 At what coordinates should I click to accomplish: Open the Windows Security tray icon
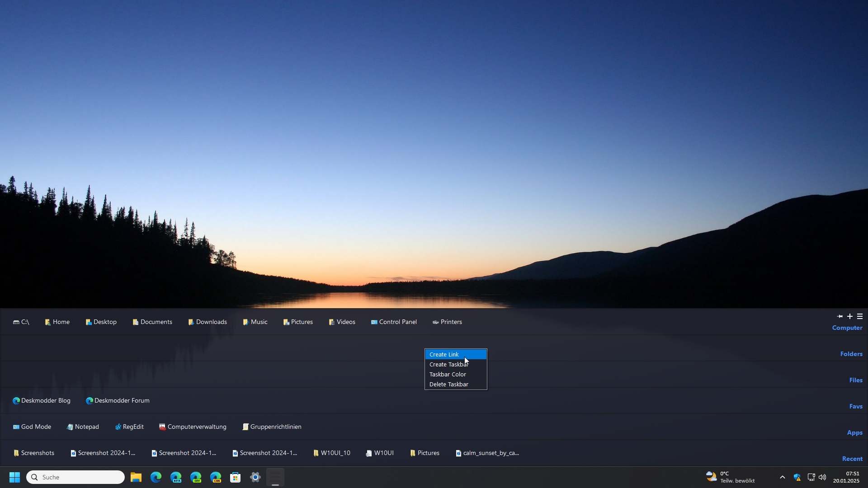(797, 478)
